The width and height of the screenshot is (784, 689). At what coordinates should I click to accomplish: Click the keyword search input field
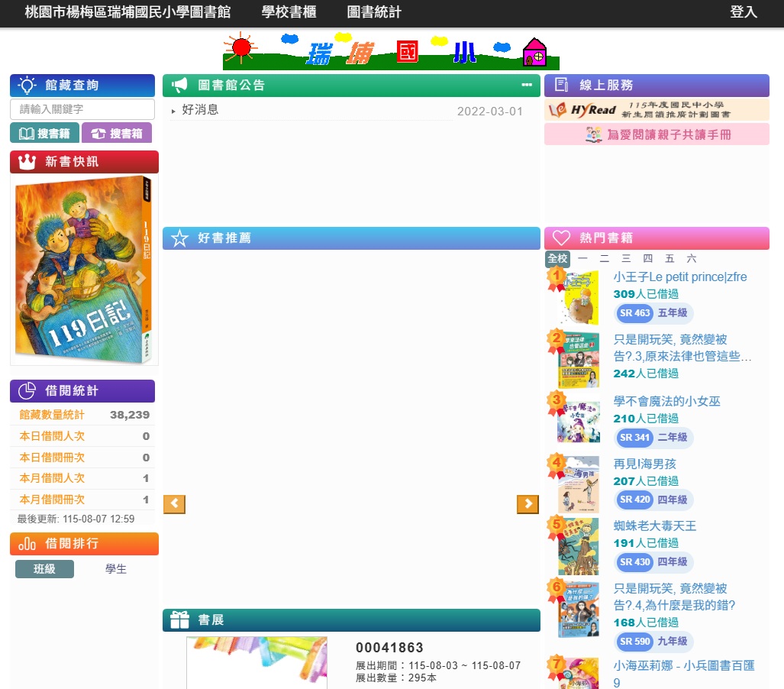82,109
